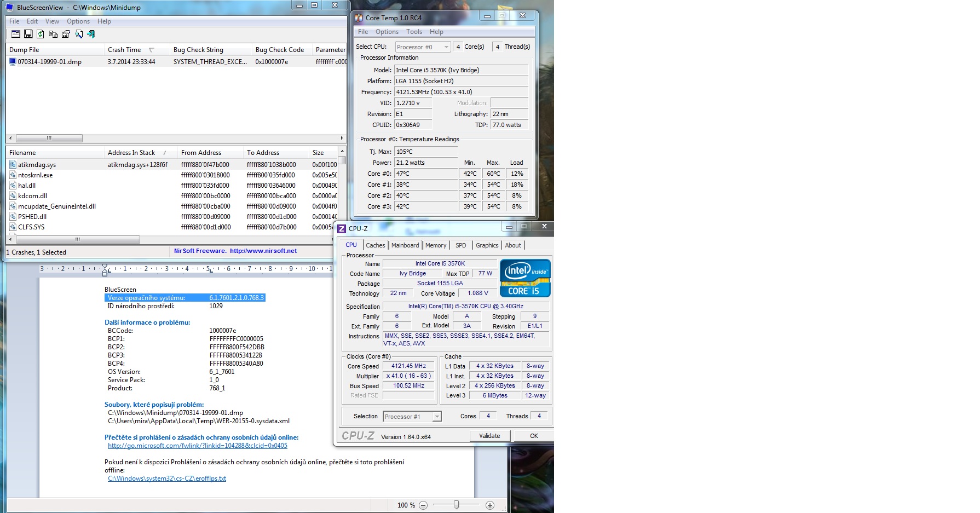Sort the dump list by Crash Time column
The width and height of the screenshot is (980, 513).
point(124,50)
